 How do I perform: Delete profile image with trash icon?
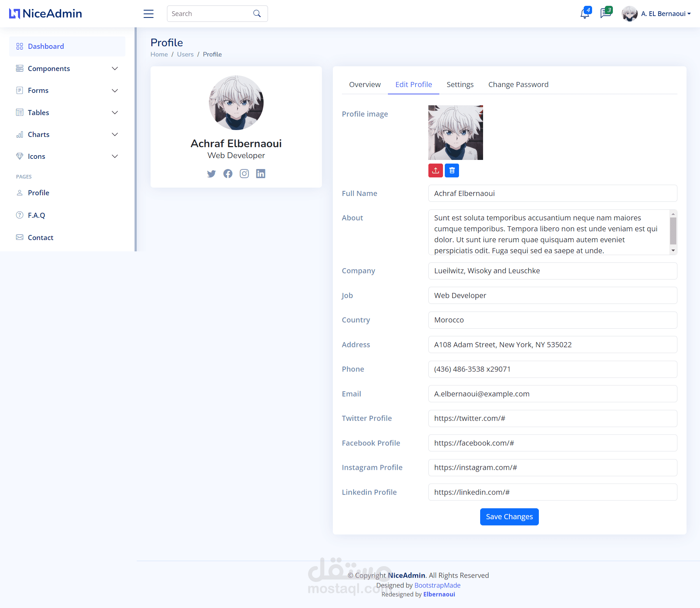(452, 170)
